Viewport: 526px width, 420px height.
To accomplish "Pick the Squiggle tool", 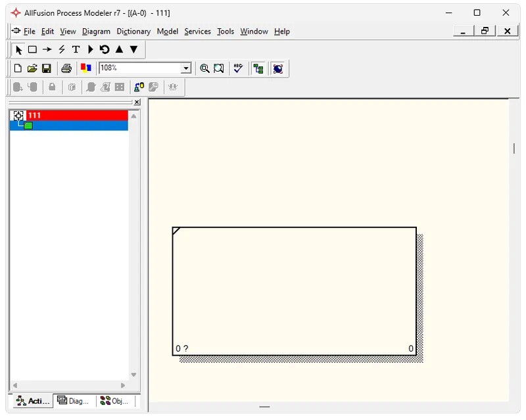I will (61, 50).
